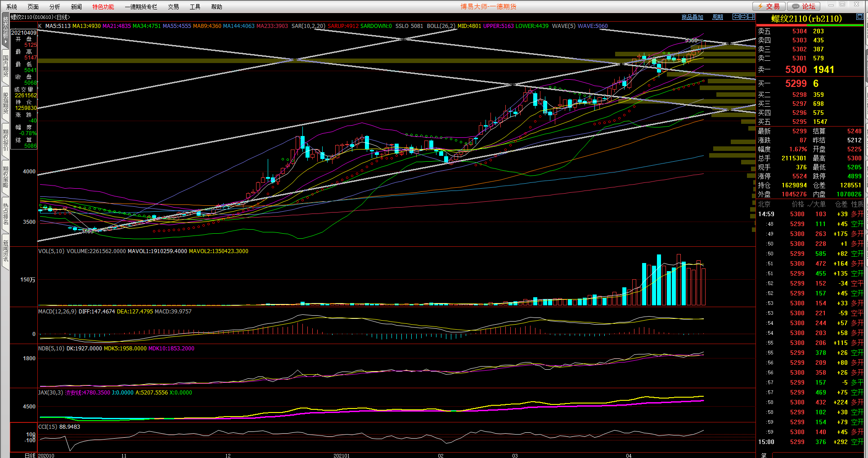
Task: Click the 大单 column header in tick list
Action: click(x=819, y=204)
